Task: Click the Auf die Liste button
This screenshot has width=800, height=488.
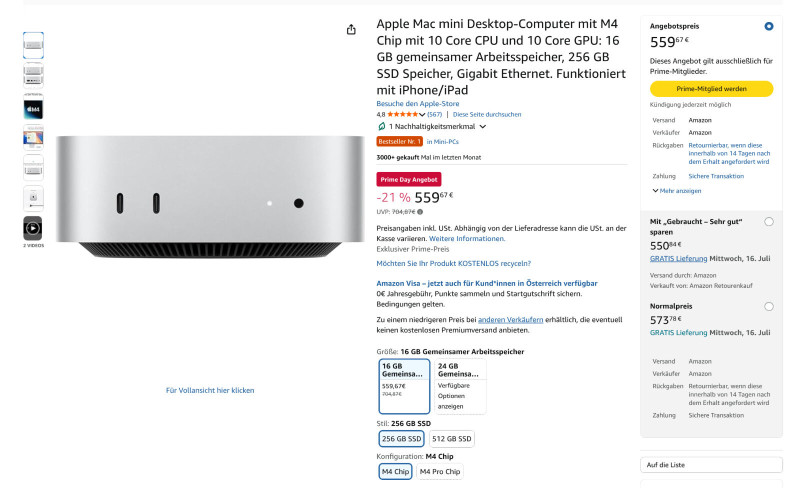Action: click(711, 465)
